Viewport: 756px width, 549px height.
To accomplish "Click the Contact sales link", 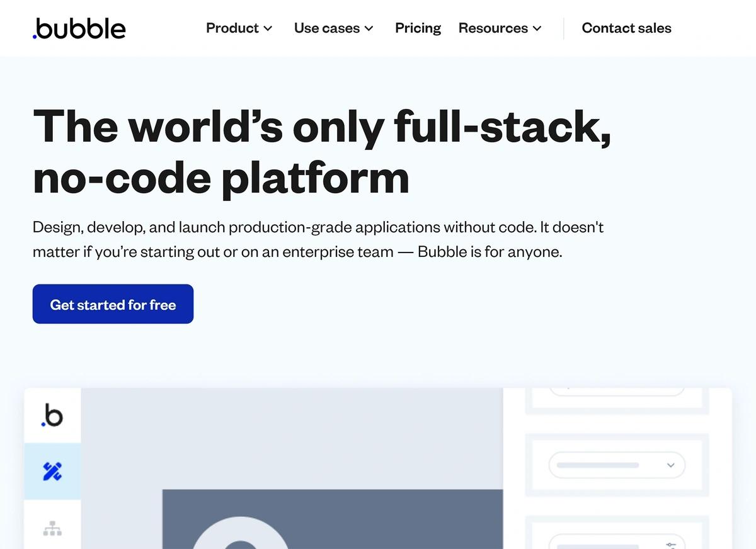I will tap(626, 28).
